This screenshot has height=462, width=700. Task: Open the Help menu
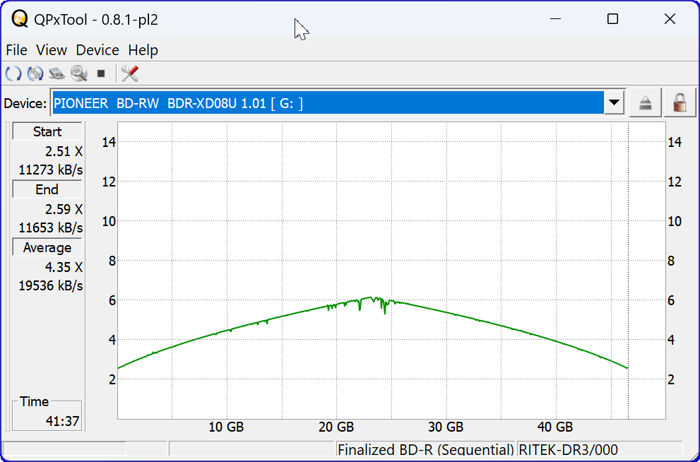(143, 50)
